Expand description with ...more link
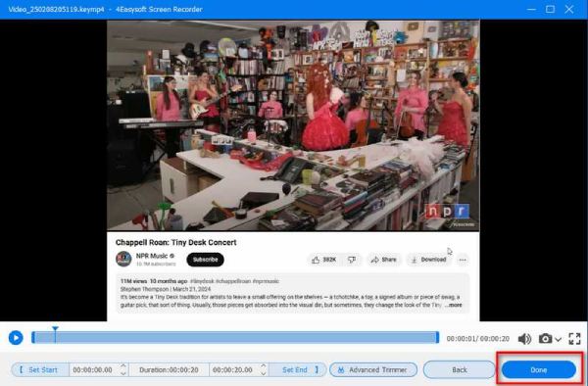 [454, 305]
